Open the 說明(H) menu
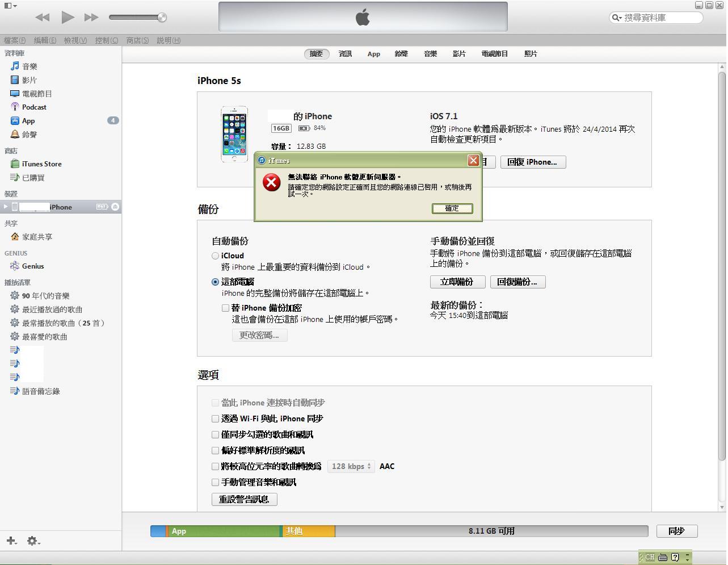The width and height of the screenshot is (728, 565). coord(169,40)
